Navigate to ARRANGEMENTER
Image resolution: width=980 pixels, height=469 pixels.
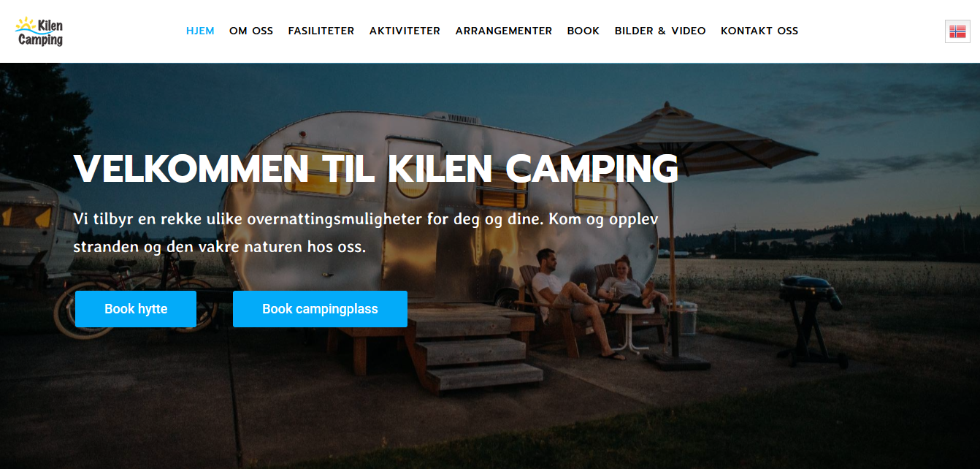[504, 31]
